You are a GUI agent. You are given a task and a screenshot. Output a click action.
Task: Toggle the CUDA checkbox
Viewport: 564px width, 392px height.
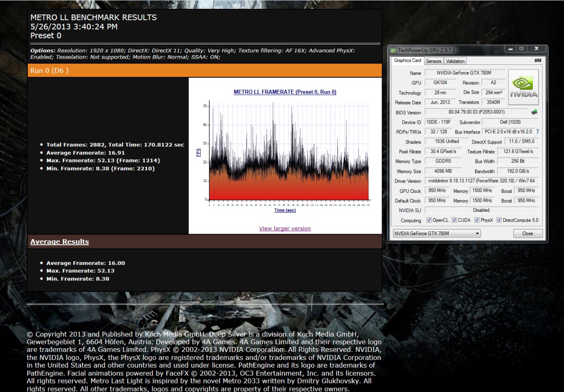[455, 220]
